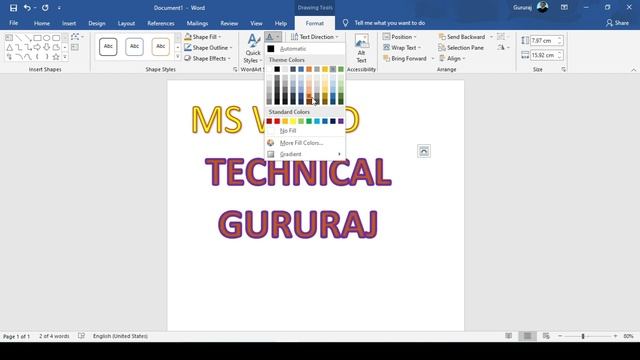Apply the second Abc shape style
This screenshot has width=640, height=360.
coord(134,47)
